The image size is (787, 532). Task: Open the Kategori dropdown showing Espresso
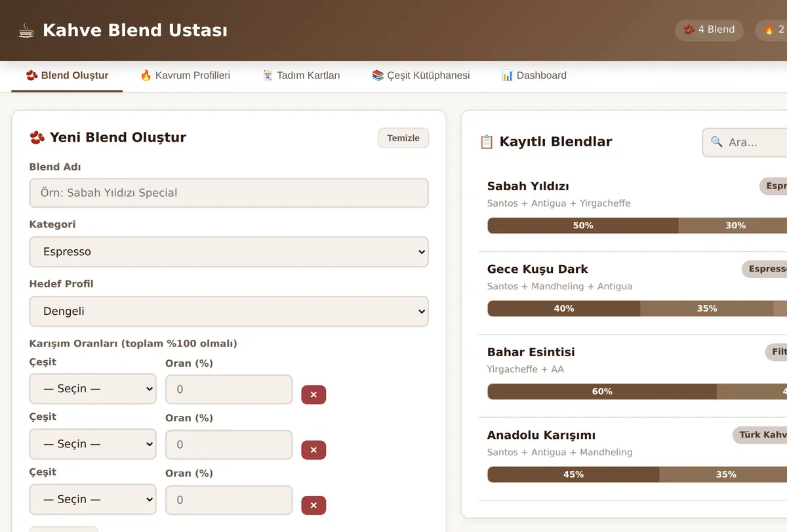coord(229,252)
